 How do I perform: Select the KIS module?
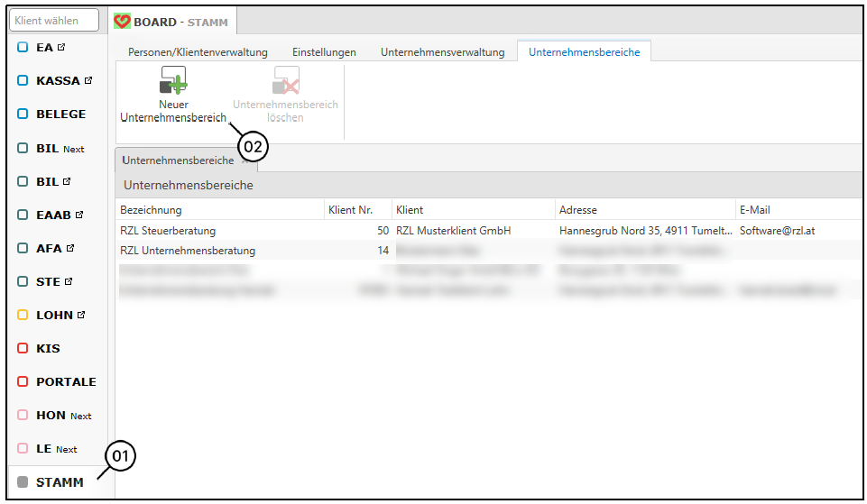[x=48, y=348]
